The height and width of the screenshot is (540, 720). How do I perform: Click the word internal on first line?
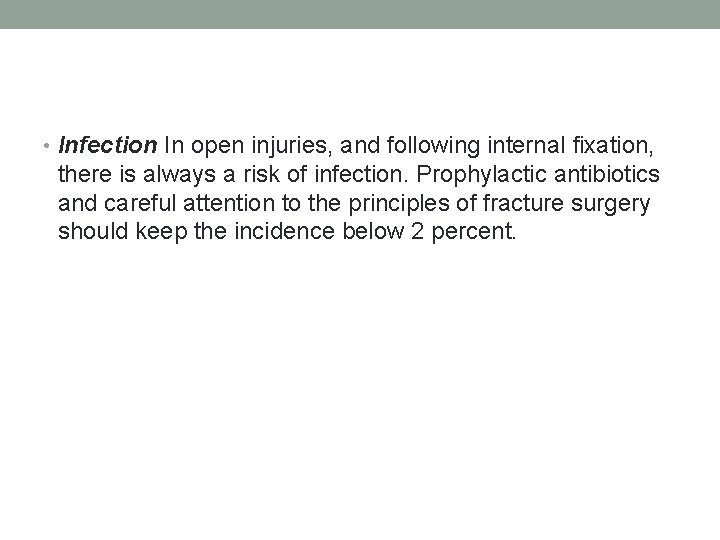(x=526, y=146)
